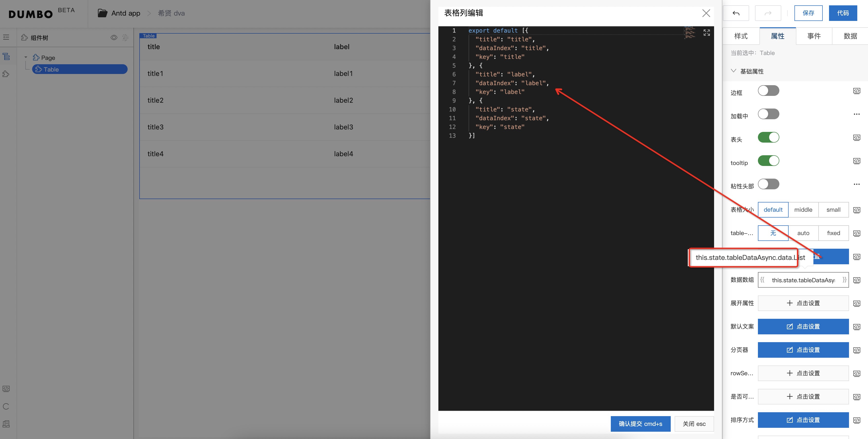The height and width of the screenshot is (439, 868).
Task: Switch to the 事件 tab
Action: click(814, 36)
